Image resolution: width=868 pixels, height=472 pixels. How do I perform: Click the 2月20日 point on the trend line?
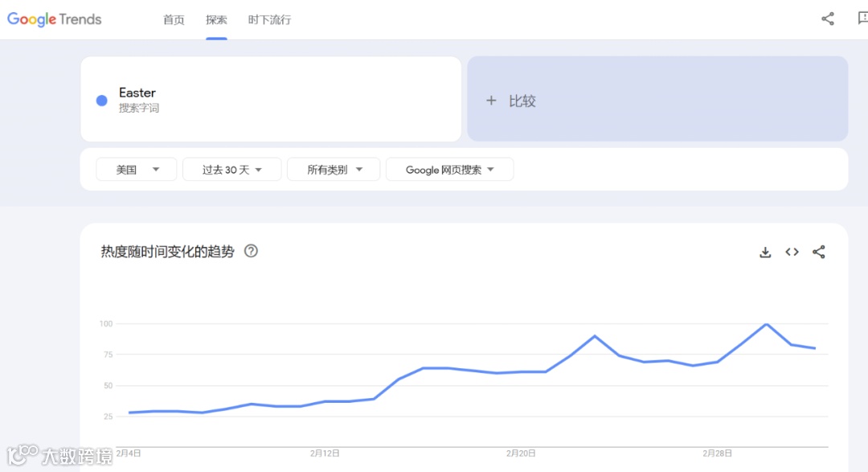522,371
